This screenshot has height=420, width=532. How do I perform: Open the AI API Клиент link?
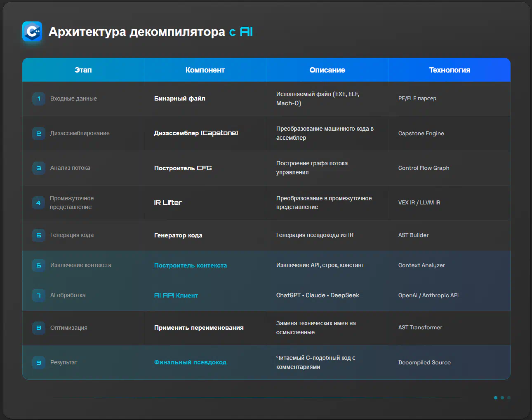pyautogui.click(x=176, y=296)
